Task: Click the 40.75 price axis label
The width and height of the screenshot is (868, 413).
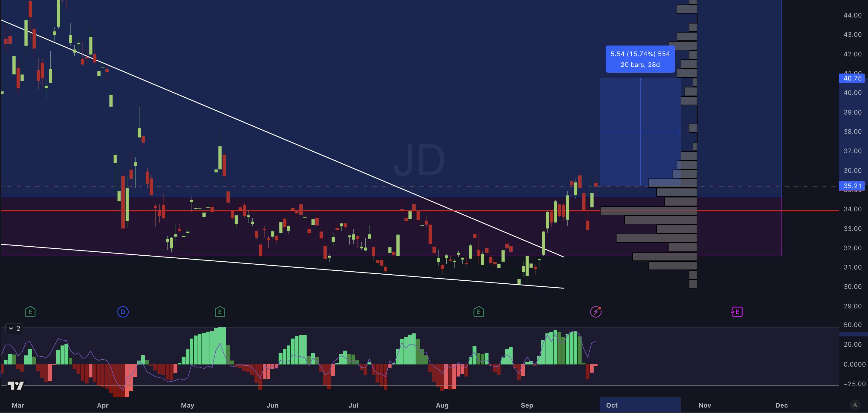Action: (x=852, y=78)
